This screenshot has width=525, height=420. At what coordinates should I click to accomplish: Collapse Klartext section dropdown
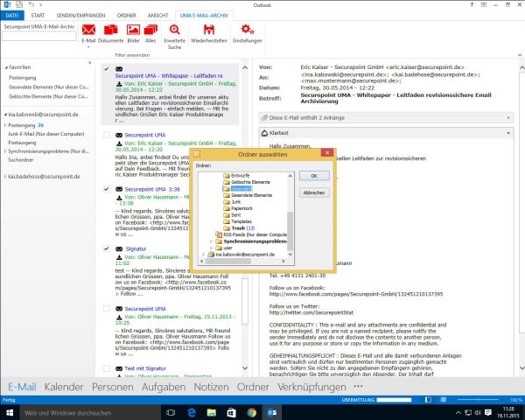click(x=508, y=133)
